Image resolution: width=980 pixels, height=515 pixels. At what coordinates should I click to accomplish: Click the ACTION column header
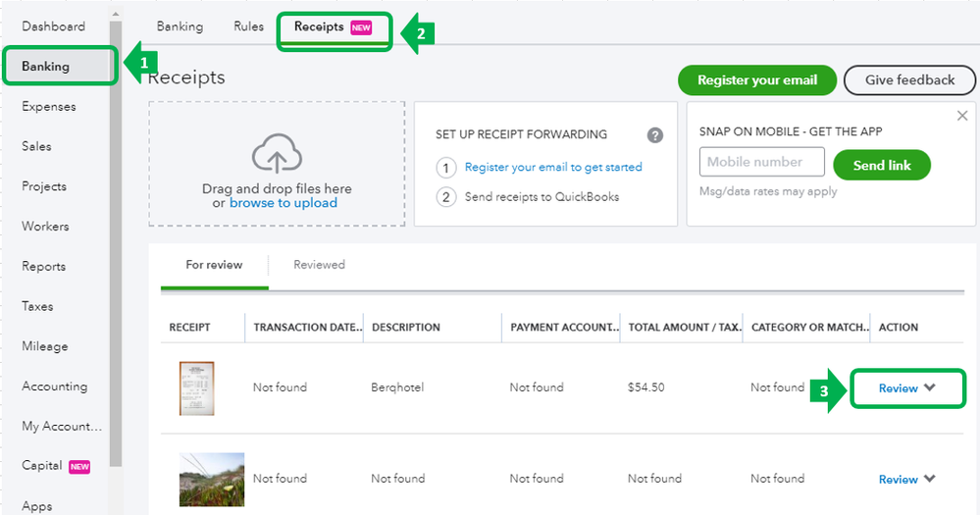pos(899,328)
